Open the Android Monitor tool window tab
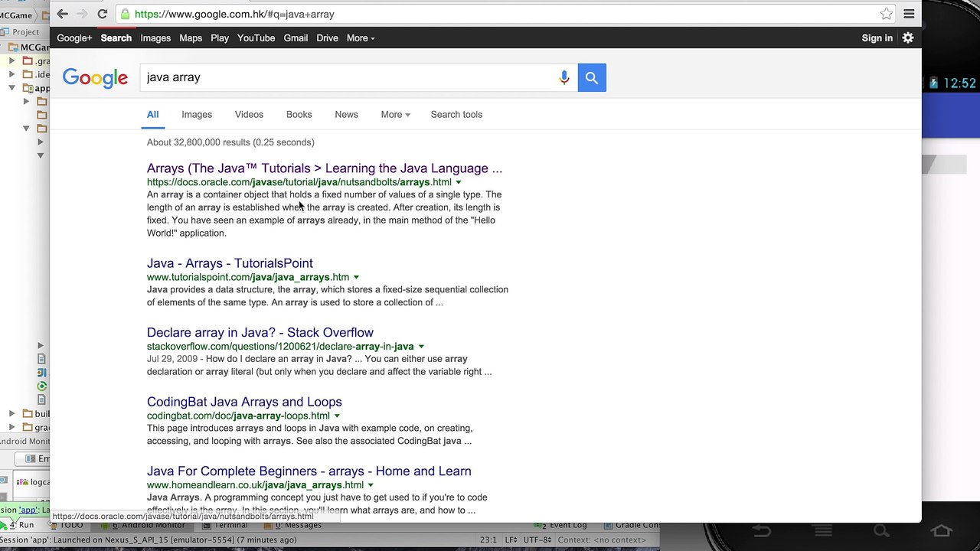The image size is (980, 551). click(x=143, y=525)
